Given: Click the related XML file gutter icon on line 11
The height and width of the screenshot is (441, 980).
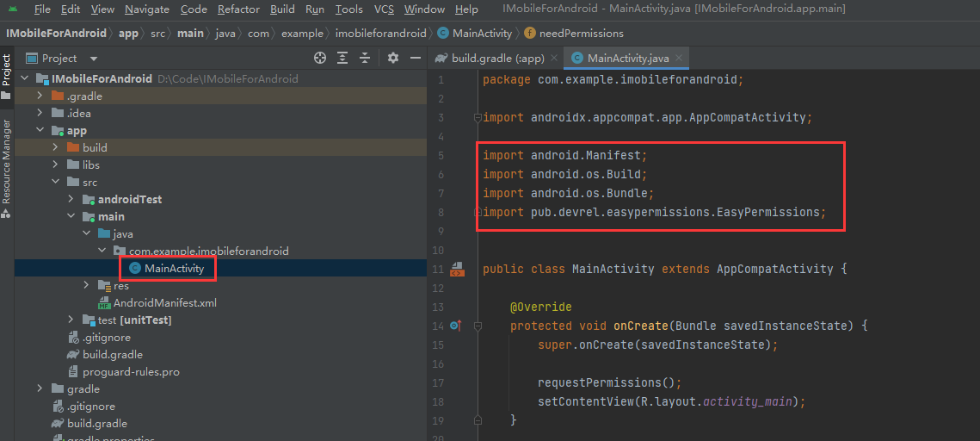Looking at the screenshot, I should click(x=457, y=269).
